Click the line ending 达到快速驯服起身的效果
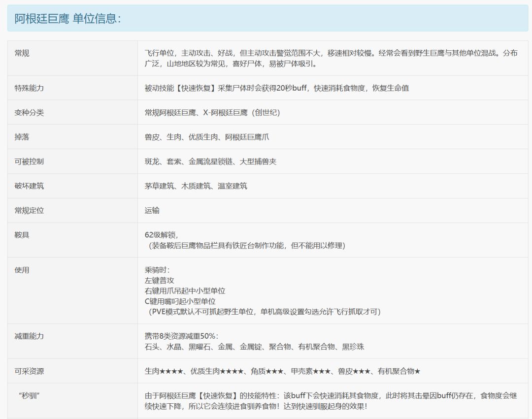Viewport: 532px width, 419px height. (x=256, y=406)
